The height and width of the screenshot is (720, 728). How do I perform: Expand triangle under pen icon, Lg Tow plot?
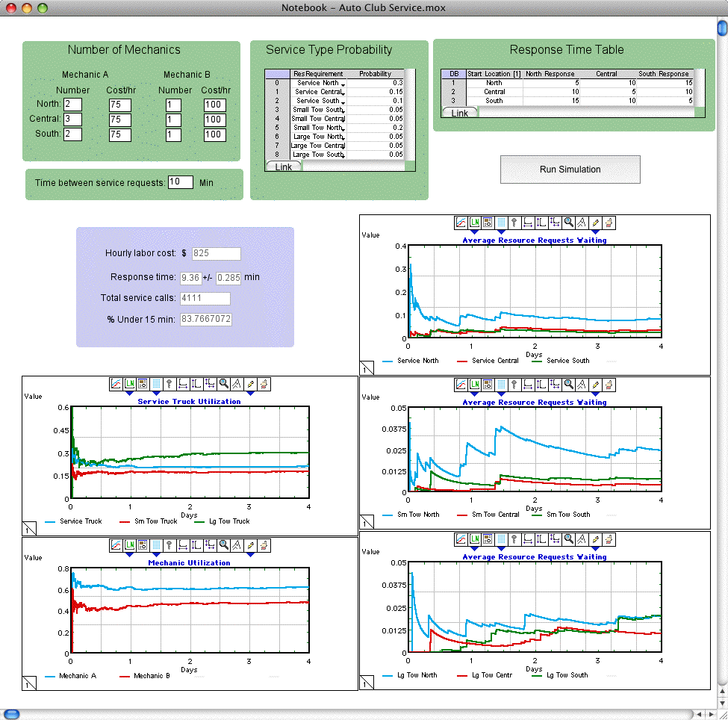(595, 549)
